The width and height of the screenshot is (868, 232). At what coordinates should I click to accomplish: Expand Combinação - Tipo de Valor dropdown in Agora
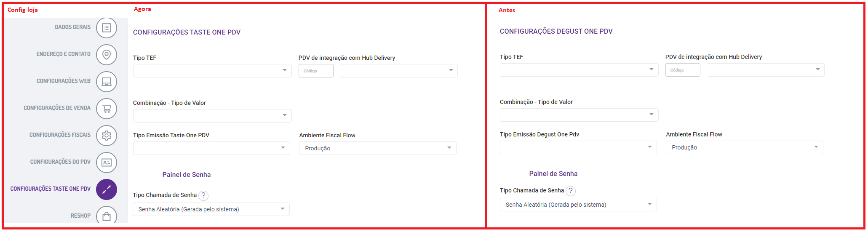coord(212,116)
